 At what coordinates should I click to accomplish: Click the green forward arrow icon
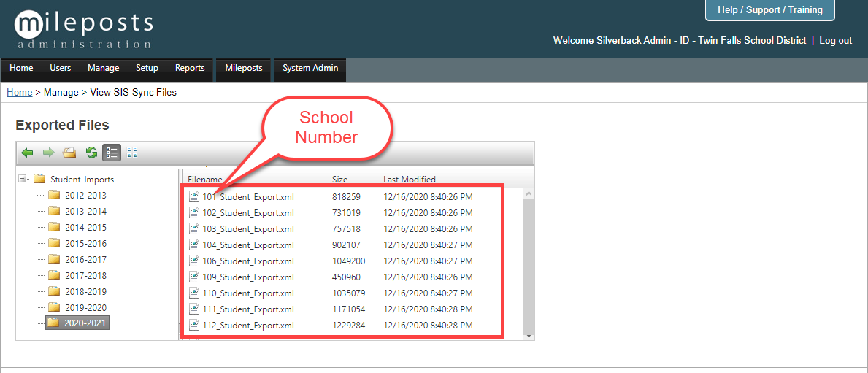[48, 152]
